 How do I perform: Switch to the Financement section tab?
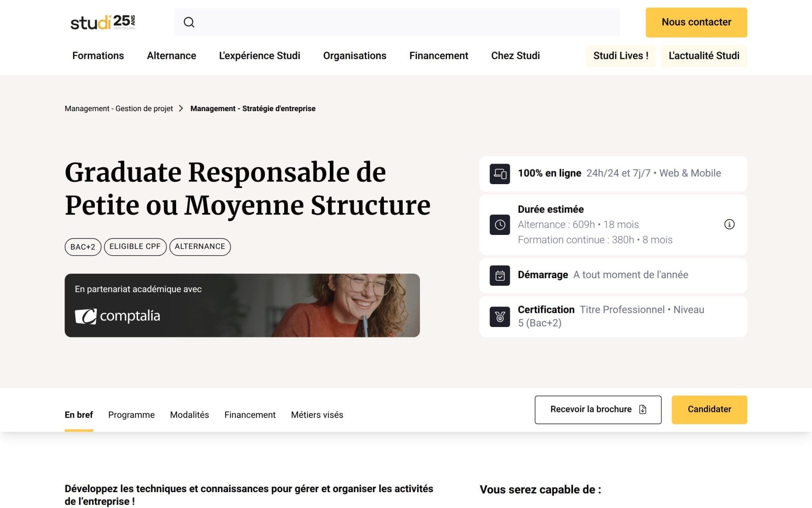(x=250, y=415)
